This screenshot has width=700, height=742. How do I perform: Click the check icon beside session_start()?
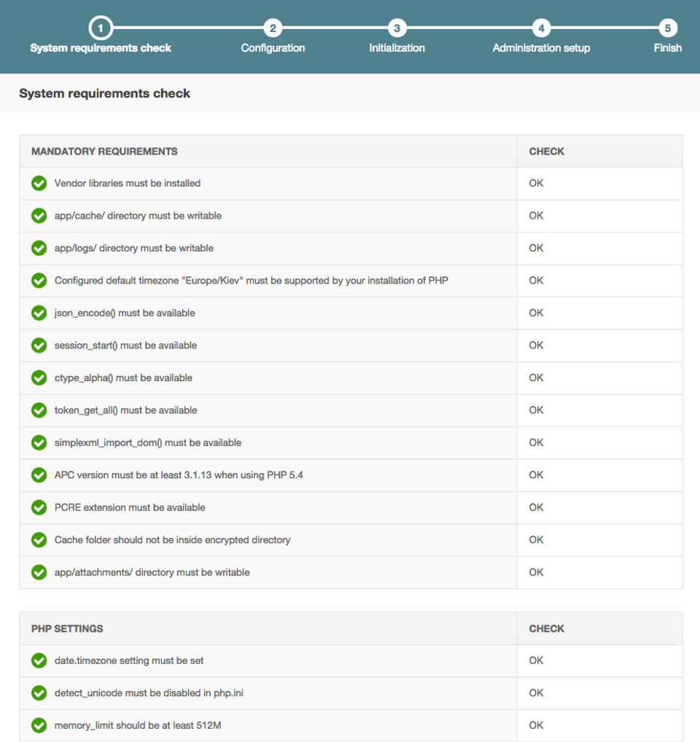(39, 345)
